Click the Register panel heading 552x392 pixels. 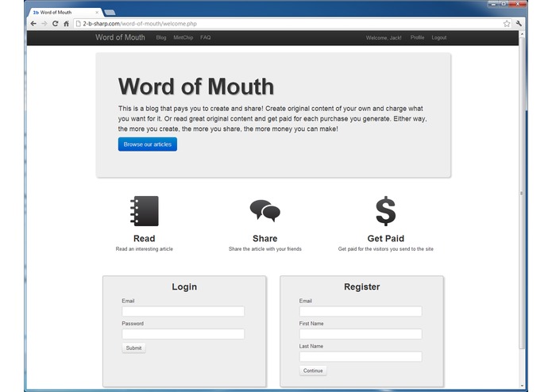coord(362,286)
